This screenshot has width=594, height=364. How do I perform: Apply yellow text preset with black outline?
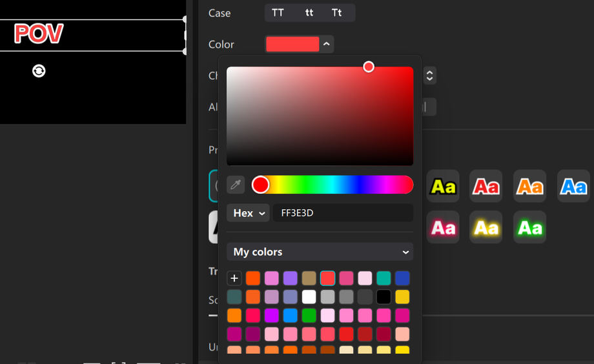[x=443, y=187]
